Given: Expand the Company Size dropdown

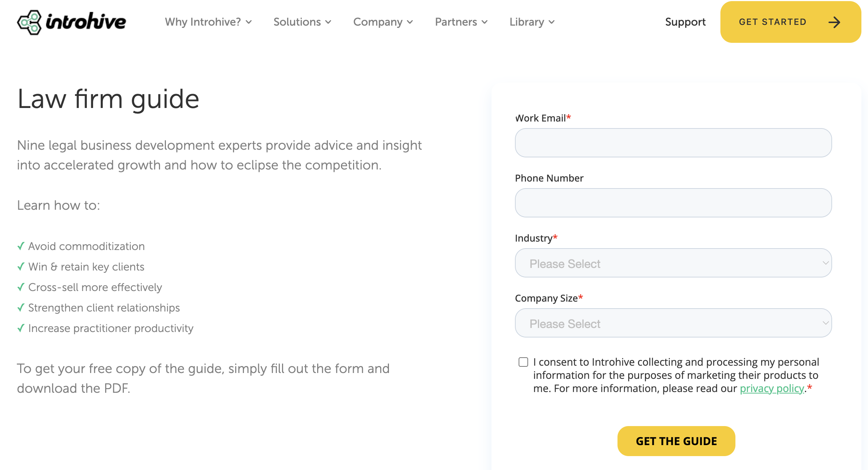Looking at the screenshot, I should tap(674, 323).
